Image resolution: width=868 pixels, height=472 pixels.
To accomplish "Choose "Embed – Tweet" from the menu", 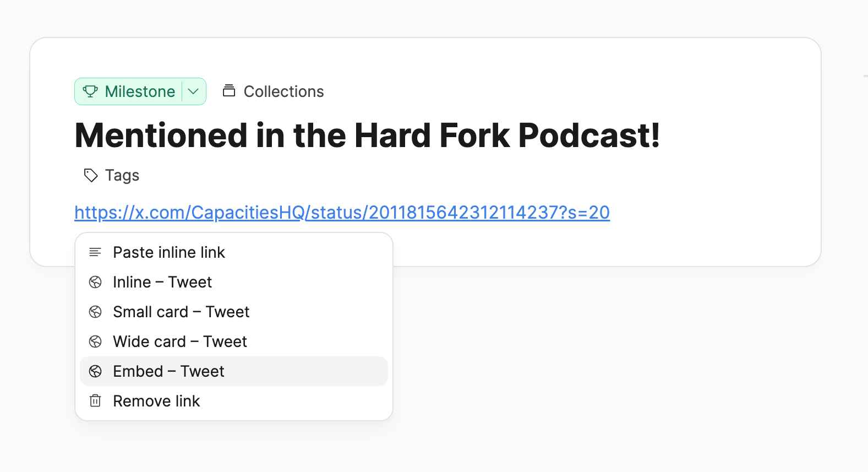I will tap(168, 371).
